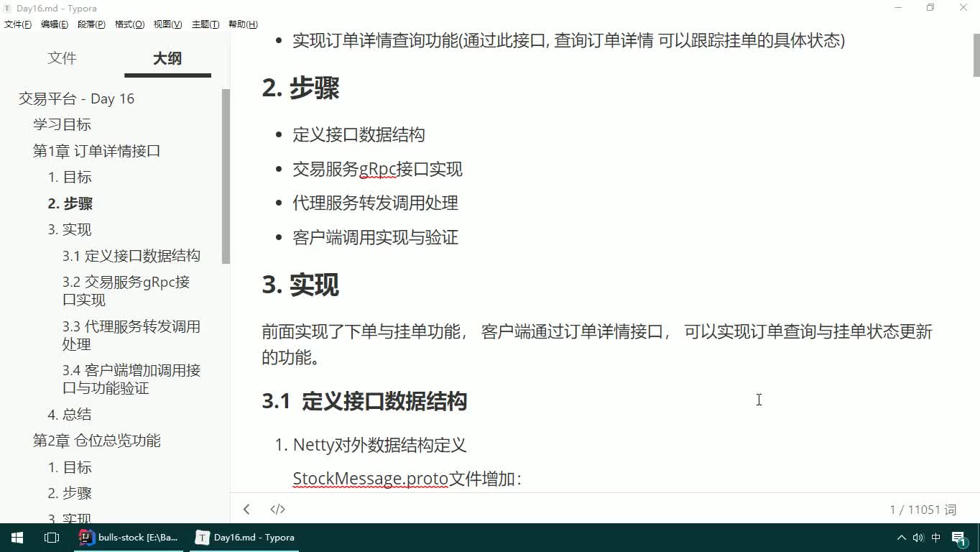980x552 pixels.
Task: Go to outline item 交易平台 - Day 16
Action: [x=76, y=98]
